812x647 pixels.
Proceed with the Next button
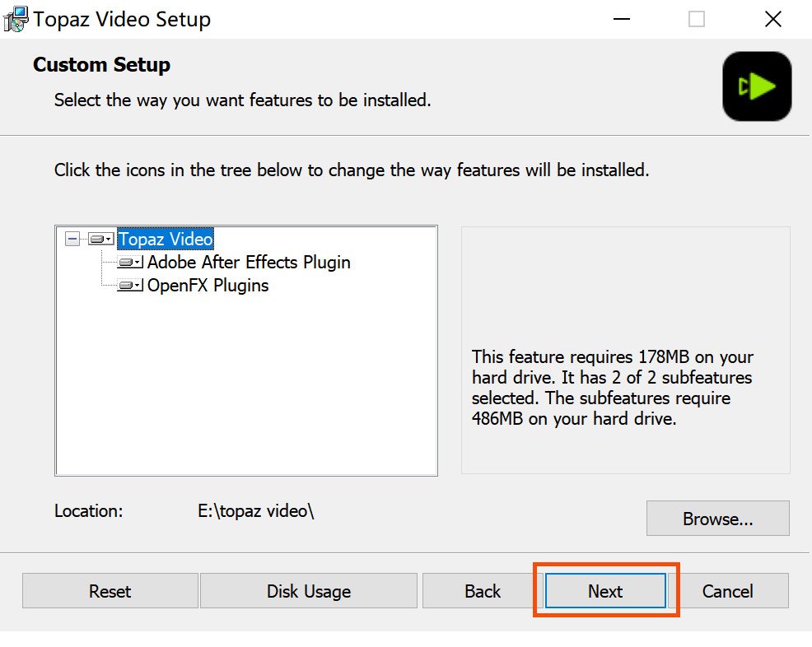tap(605, 591)
